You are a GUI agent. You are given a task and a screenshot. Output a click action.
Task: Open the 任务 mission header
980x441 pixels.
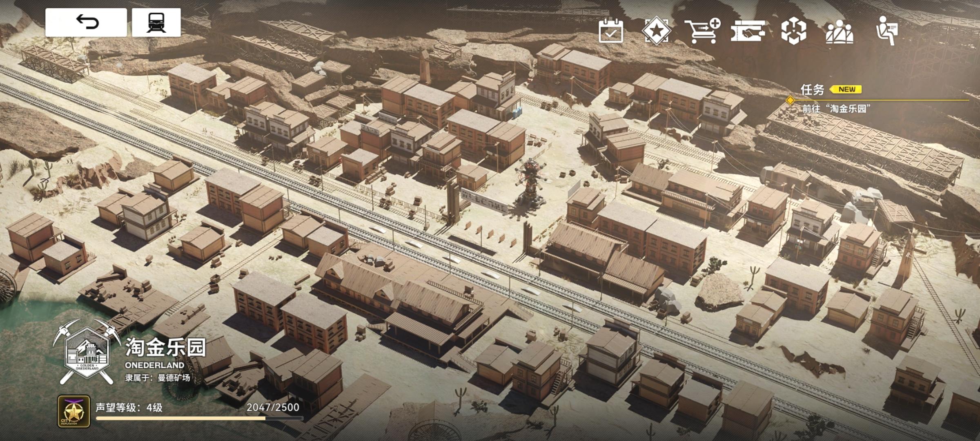coord(812,89)
